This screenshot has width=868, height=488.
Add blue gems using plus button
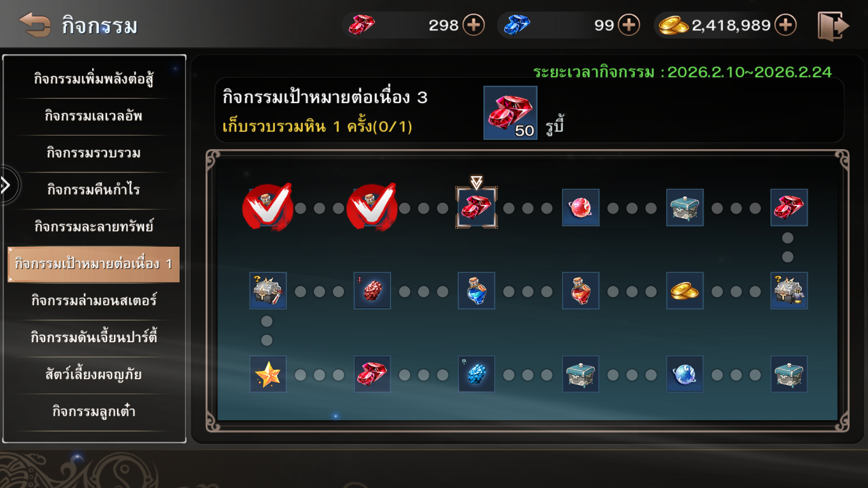tap(629, 25)
